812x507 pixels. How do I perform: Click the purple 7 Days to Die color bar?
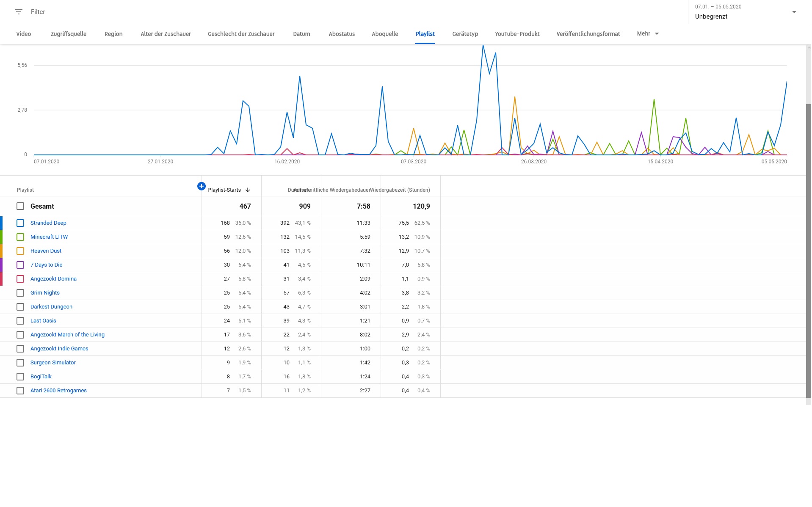coord(1,265)
